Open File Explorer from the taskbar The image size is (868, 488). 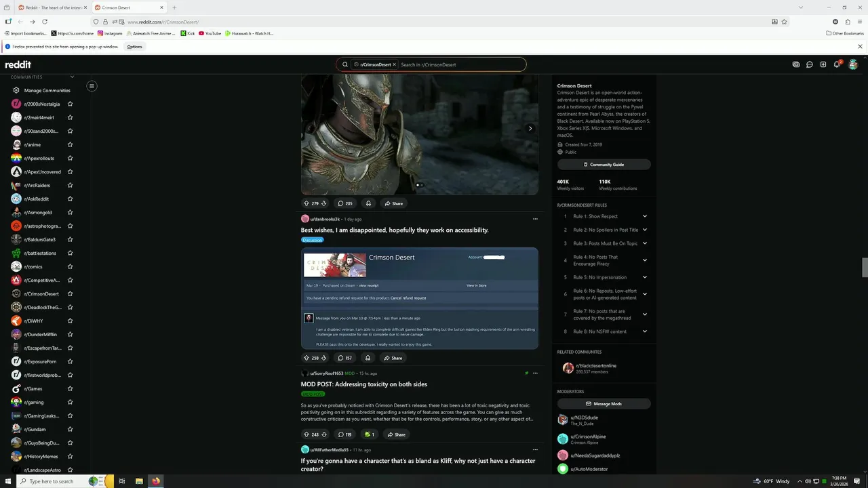[x=139, y=481]
